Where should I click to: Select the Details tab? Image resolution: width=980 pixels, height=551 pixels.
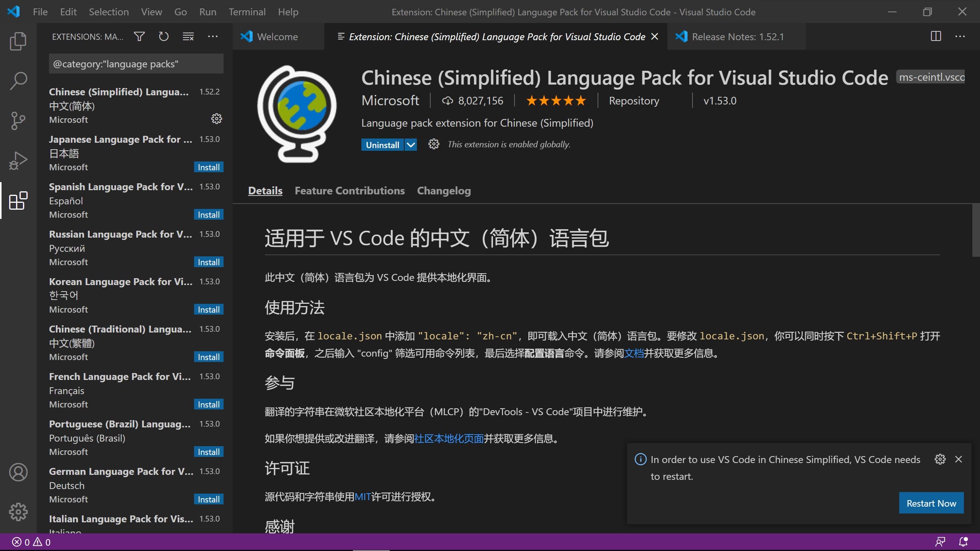point(265,191)
